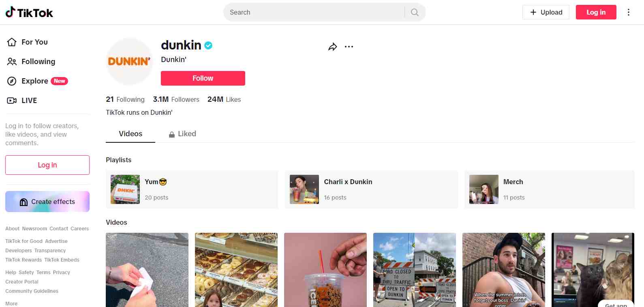Image resolution: width=644 pixels, height=307 pixels.
Task: Click the search magnifier icon
Action: (415, 12)
